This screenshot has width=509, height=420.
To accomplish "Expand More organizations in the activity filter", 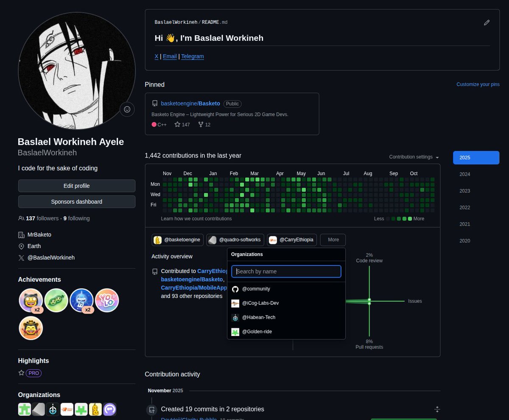I will 333,240.
